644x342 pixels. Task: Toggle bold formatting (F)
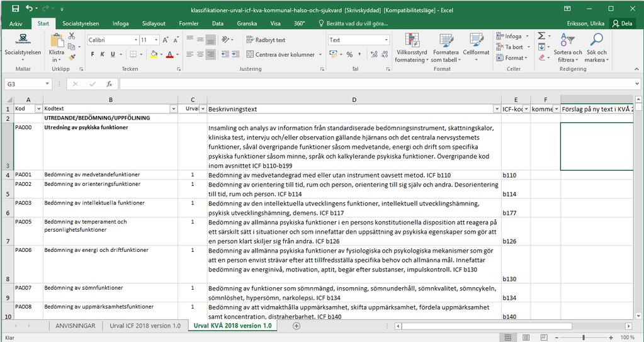click(93, 54)
